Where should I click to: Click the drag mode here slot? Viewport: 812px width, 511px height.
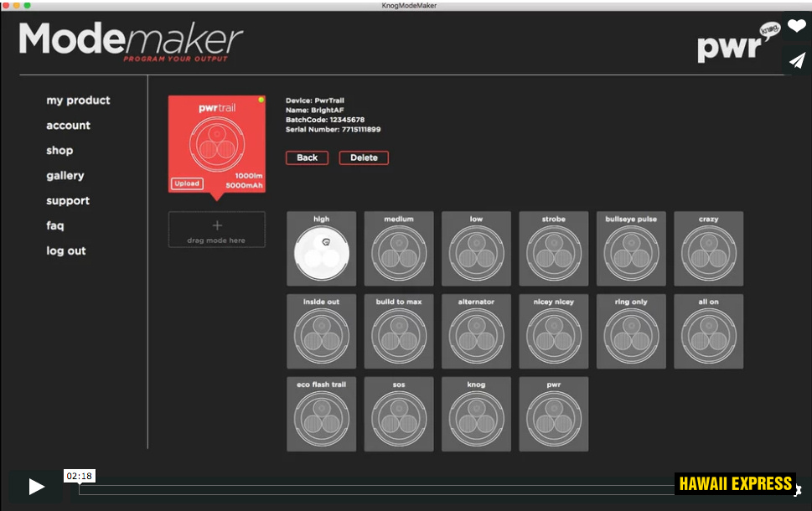217,230
